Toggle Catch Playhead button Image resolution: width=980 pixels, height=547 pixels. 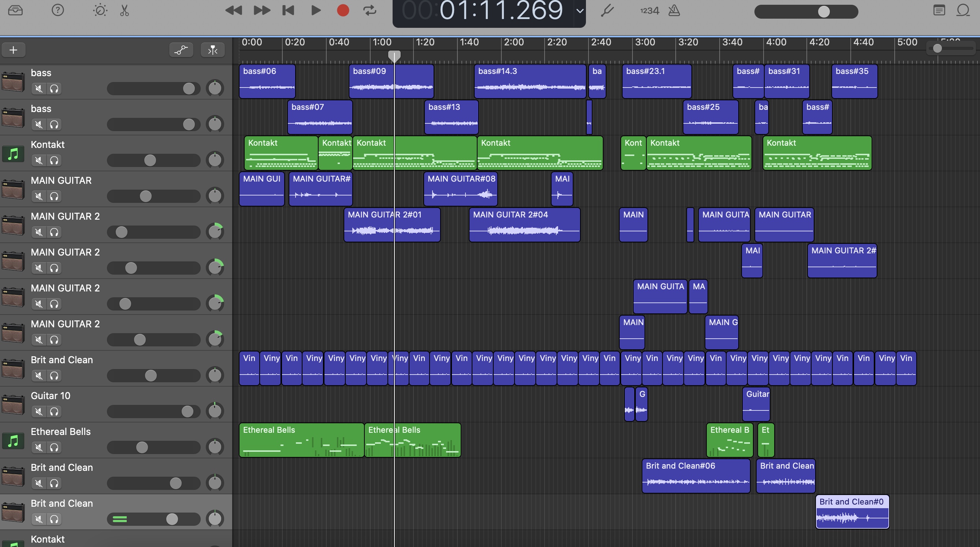[213, 50]
